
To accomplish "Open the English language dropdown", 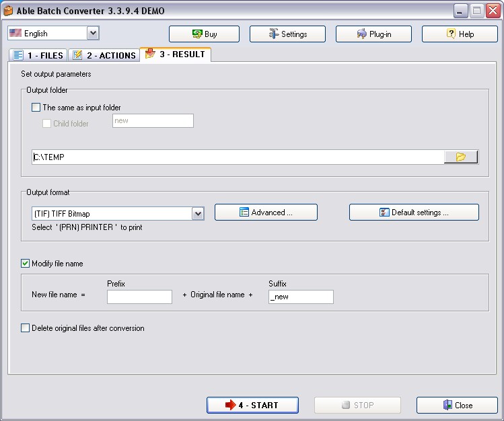I will [x=93, y=33].
